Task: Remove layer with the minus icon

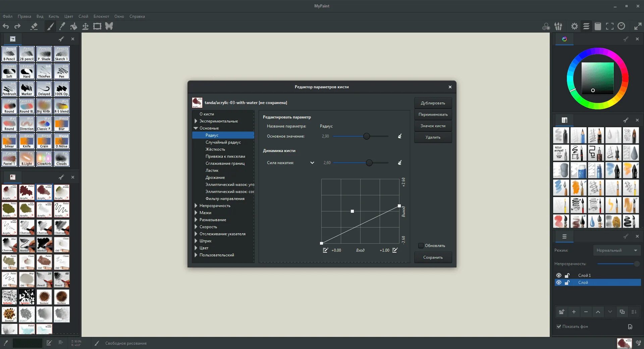Action: tap(586, 312)
